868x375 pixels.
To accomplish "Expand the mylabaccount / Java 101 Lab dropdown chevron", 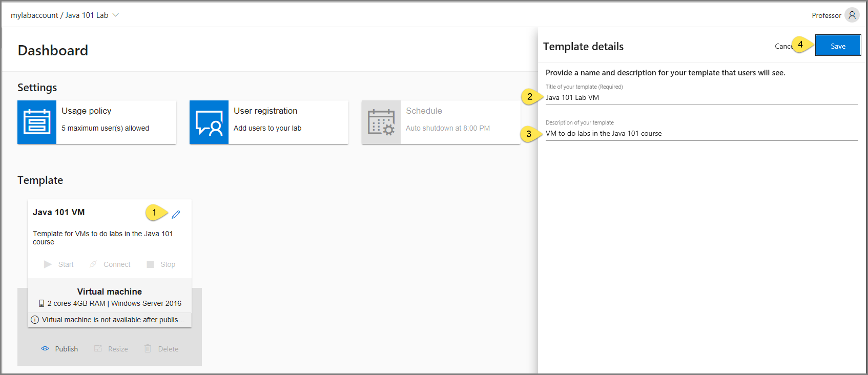I will (116, 15).
